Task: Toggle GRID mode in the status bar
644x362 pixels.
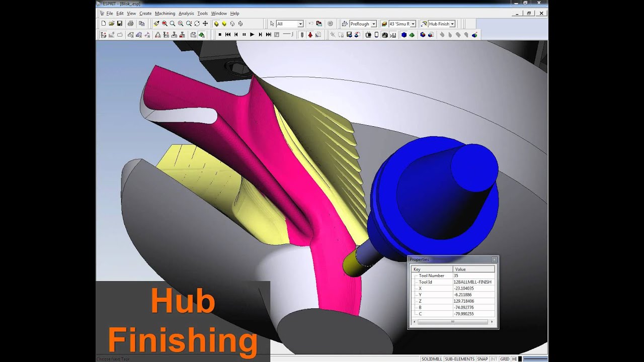Action: [x=505, y=359]
